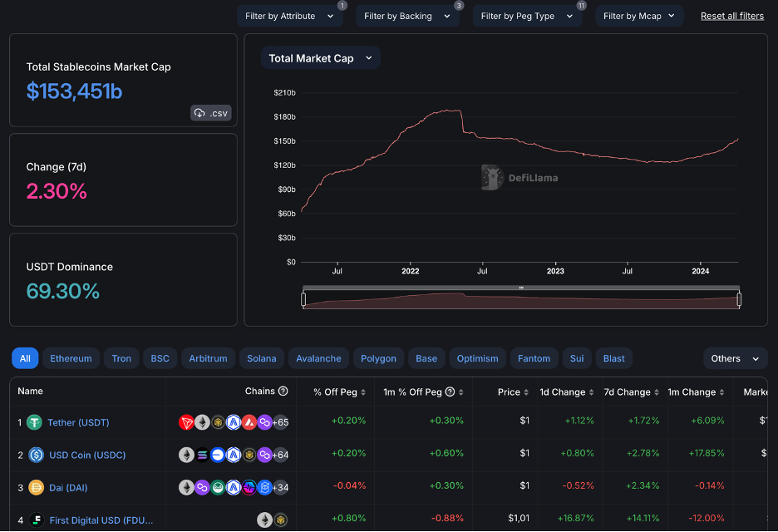Click Reset all filters link
This screenshot has height=532, width=778.
(731, 16)
